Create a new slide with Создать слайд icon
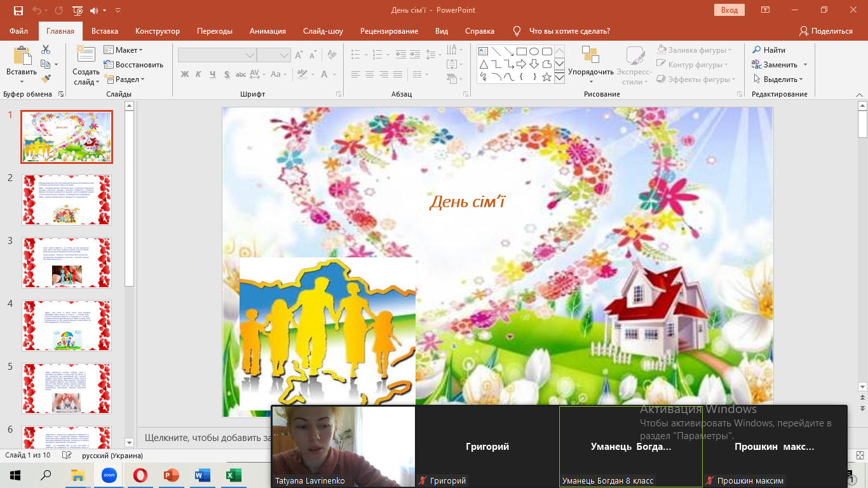Viewport: 868px width, 488px height. [x=86, y=54]
